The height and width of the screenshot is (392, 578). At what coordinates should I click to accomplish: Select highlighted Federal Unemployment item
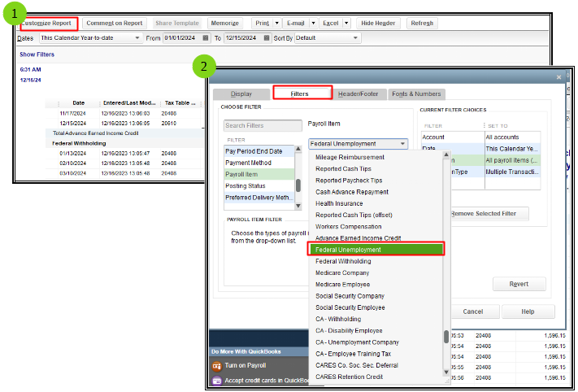[x=376, y=250]
